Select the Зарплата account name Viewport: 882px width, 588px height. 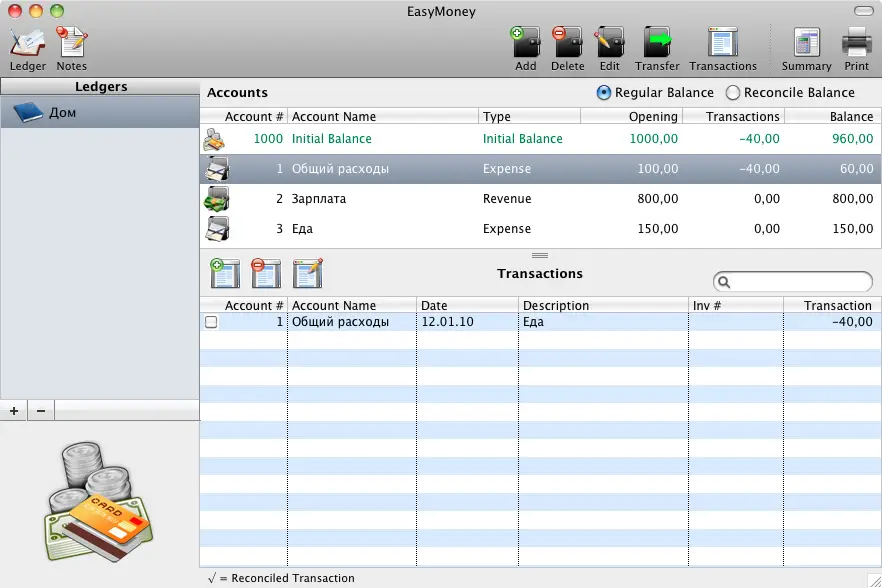pyautogui.click(x=318, y=199)
